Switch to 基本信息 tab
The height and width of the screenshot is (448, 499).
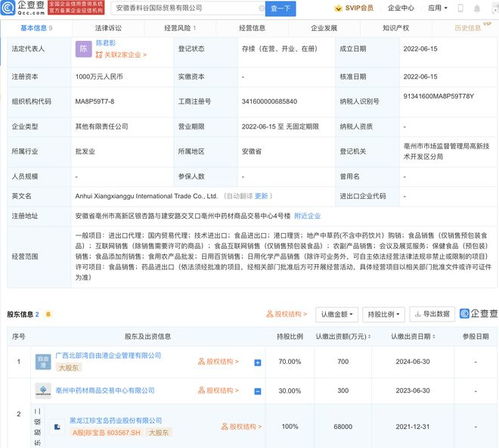(36, 28)
